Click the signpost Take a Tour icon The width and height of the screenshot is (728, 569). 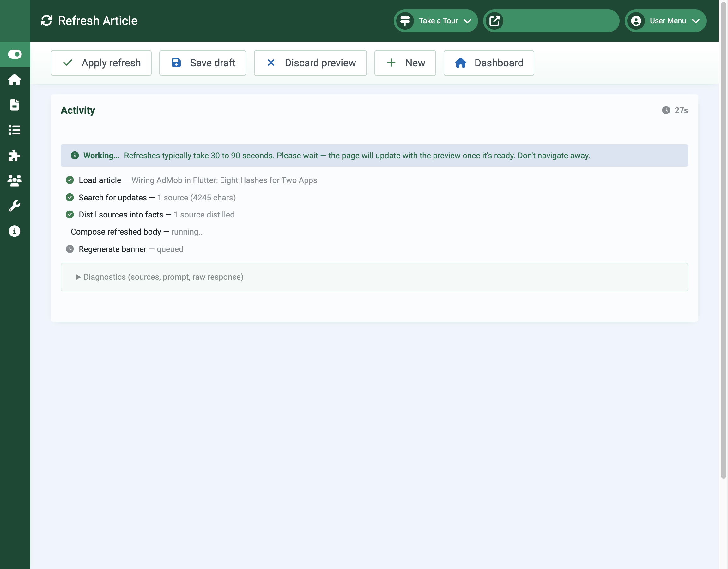click(x=405, y=21)
